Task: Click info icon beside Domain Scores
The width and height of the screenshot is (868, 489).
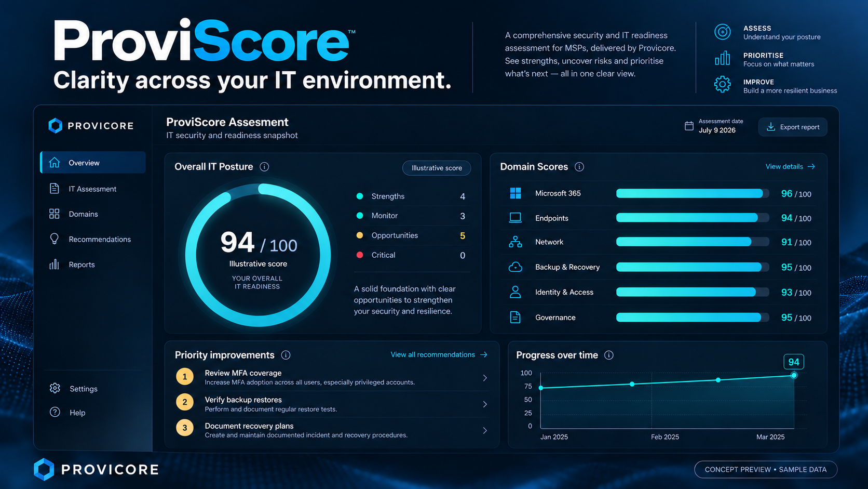Action: [579, 167]
